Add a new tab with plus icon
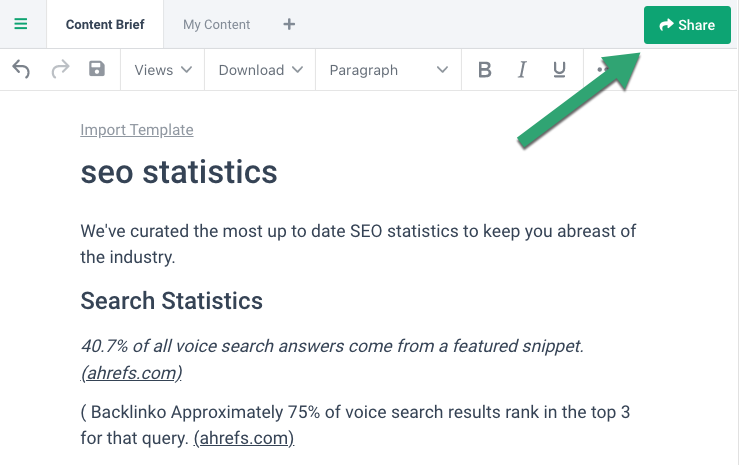739x465 pixels. (x=289, y=24)
